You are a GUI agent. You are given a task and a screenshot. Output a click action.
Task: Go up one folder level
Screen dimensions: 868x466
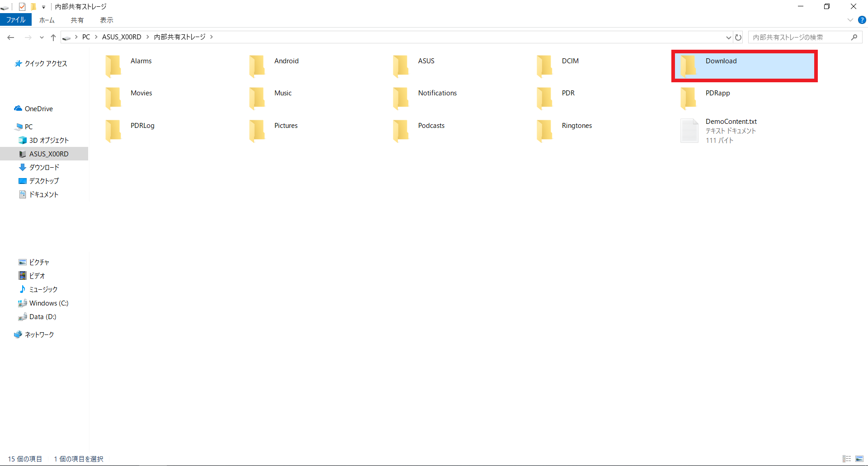click(53, 38)
